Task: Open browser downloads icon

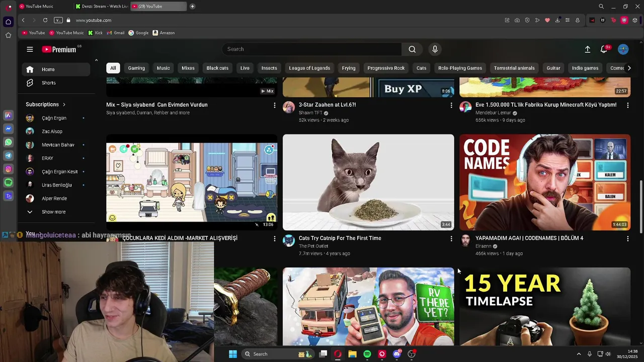Action: coord(557,20)
